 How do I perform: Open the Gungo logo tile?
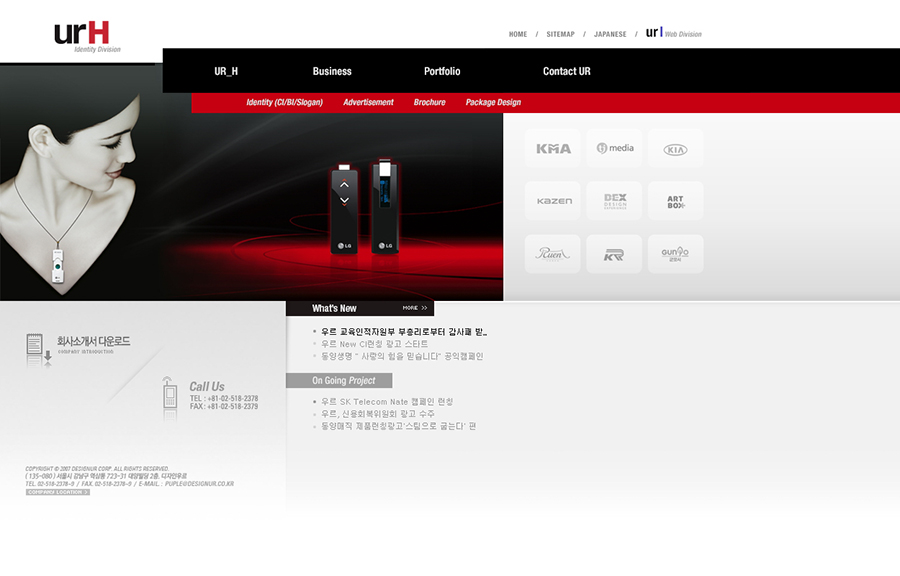[x=676, y=254]
